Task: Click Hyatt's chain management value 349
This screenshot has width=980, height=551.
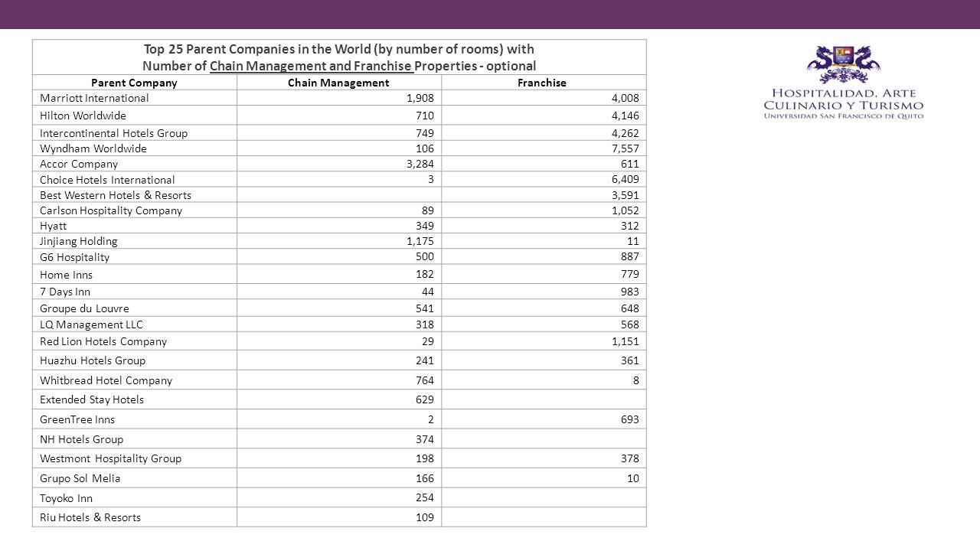Action: click(x=425, y=226)
